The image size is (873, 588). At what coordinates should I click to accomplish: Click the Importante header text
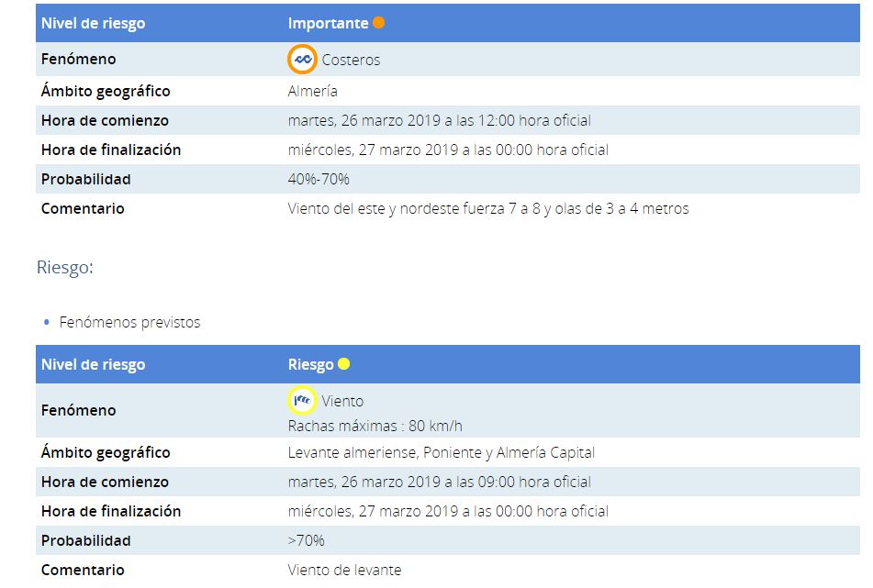pos(328,23)
